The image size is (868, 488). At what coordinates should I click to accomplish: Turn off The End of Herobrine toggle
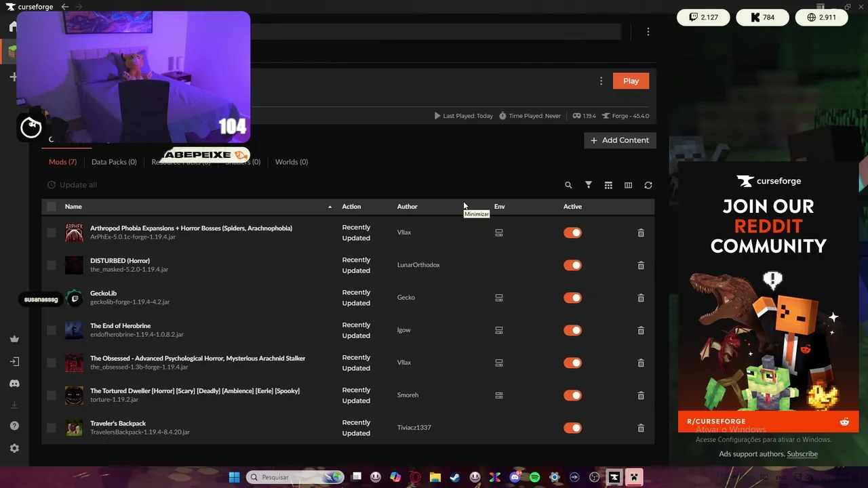[x=573, y=330]
